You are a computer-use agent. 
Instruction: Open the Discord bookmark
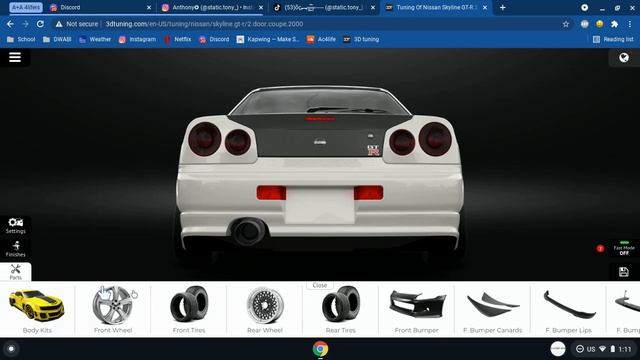click(x=214, y=39)
